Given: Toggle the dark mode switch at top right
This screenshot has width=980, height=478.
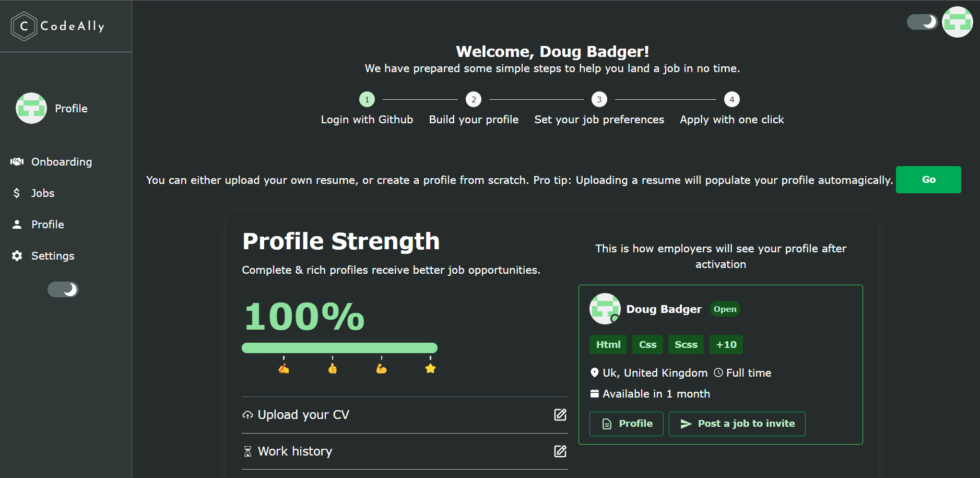Looking at the screenshot, I should pos(923,22).
